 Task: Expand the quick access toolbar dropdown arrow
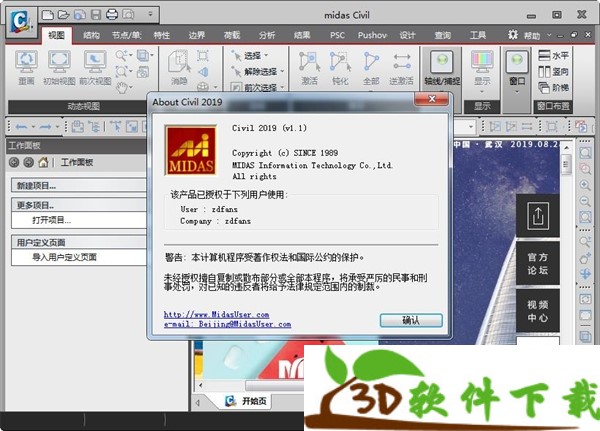tap(150, 15)
